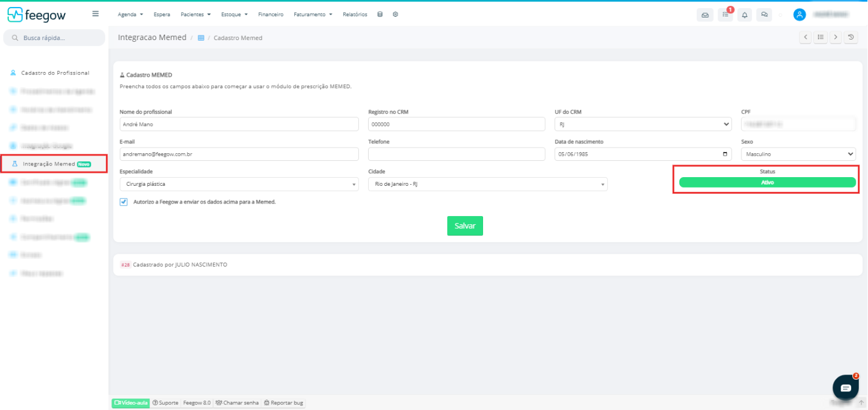Open the Relatórios menu

click(355, 15)
